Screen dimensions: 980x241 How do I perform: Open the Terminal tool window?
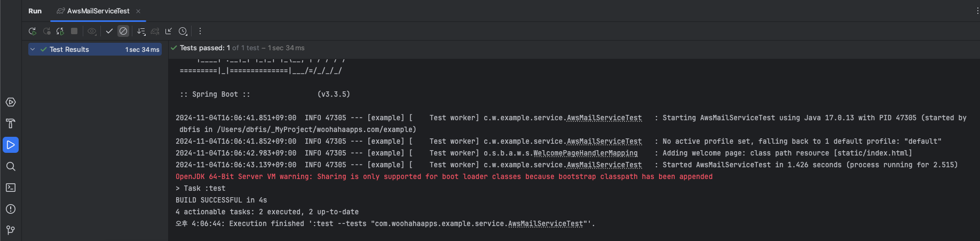(11, 188)
